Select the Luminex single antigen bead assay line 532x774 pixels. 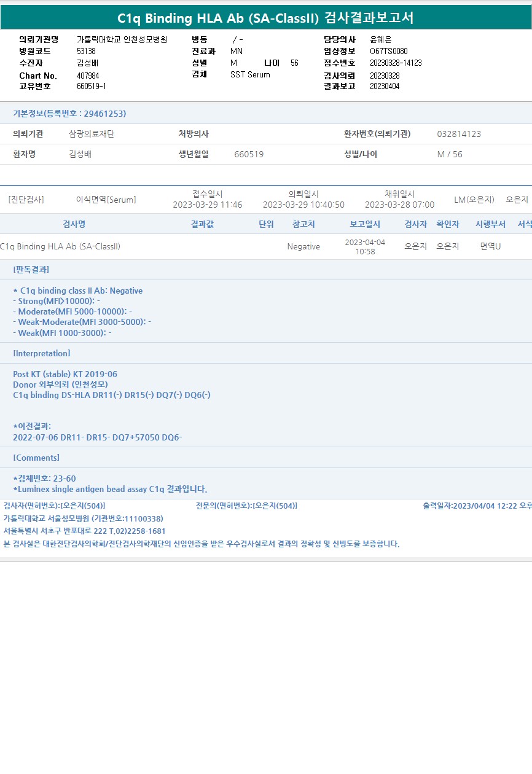(110, 489)
